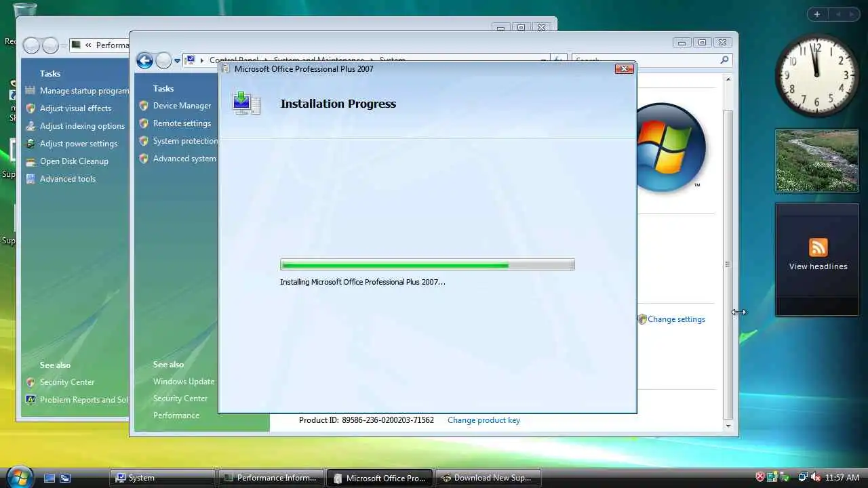Click the back button in Performance window
This screenshot has width=868, height=488.
(x=31, y=45)
